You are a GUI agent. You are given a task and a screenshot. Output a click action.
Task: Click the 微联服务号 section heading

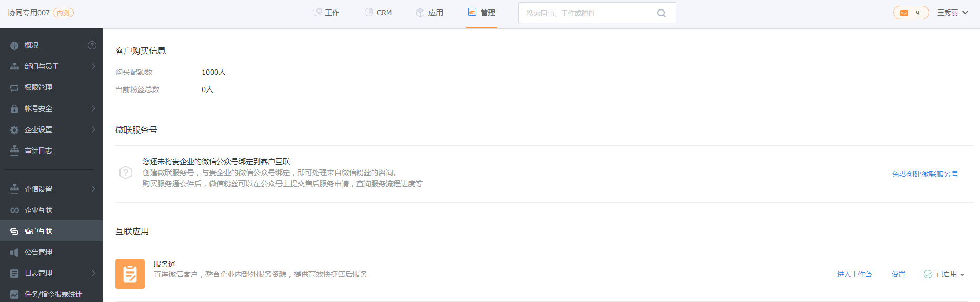click(x=136, y=130)
